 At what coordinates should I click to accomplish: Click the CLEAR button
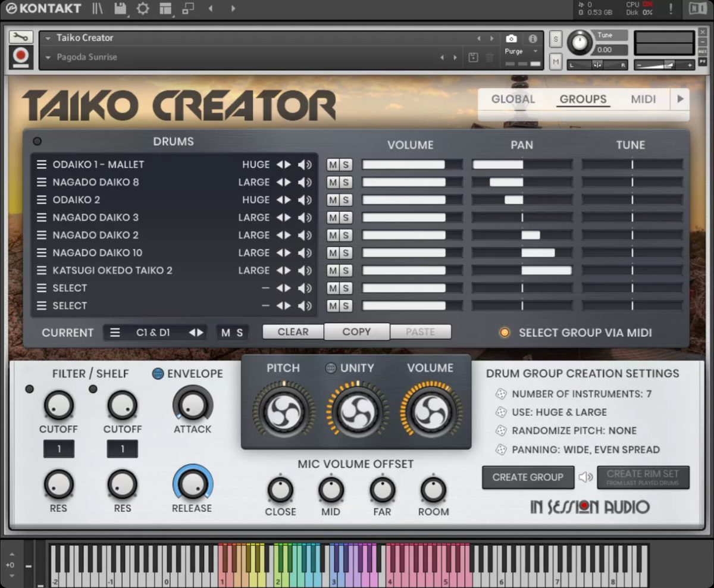(293, 332)
